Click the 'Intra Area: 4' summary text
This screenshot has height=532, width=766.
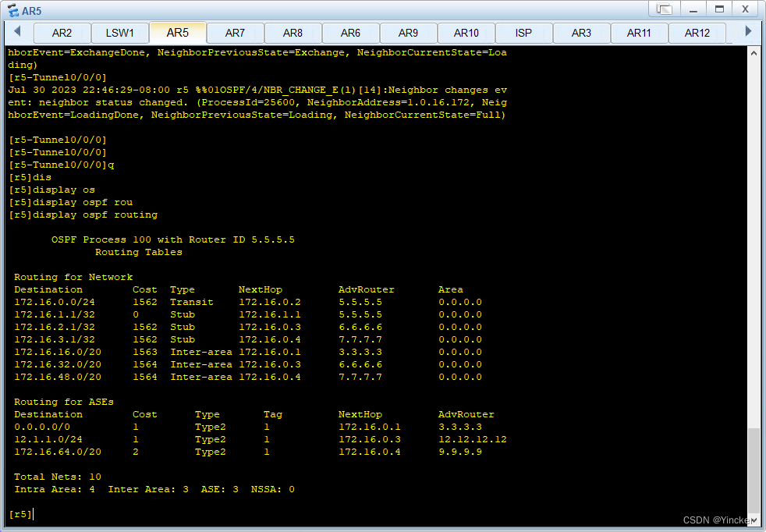(55, 489)
